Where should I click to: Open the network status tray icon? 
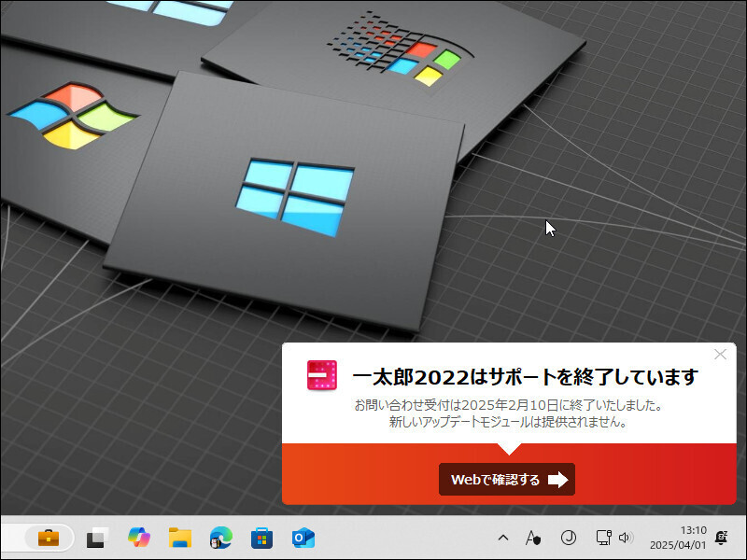(x=603, y=539)
